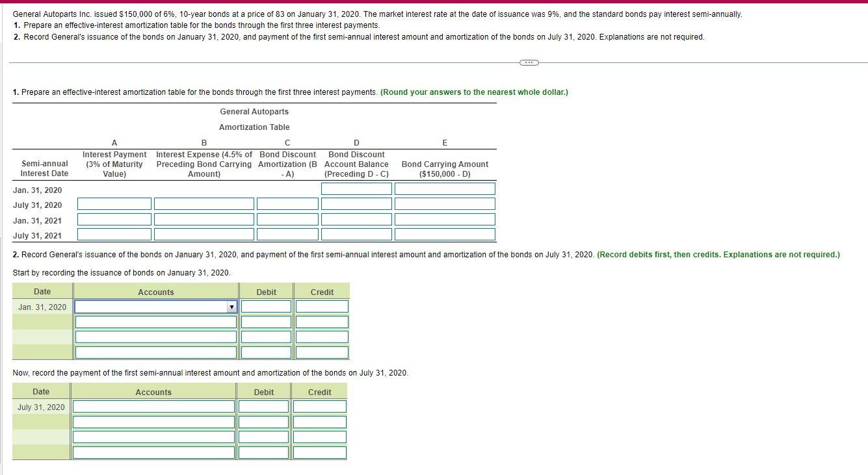Image resolution: width=868 pixels, height=475 pixels.
Task: Click the "Interest Payment (3% of Maturity Value)" column header
Action: pos(114,164)
